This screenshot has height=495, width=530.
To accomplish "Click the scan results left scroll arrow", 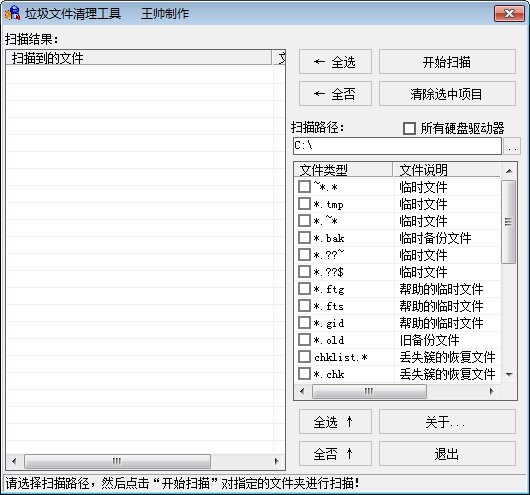I will 14,461.
